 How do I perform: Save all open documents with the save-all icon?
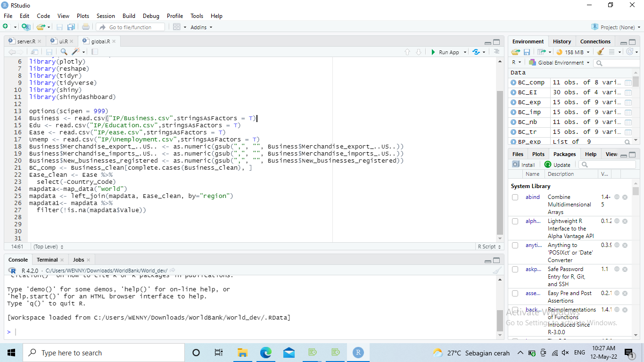pyautogui.click(x=71, y=27)
